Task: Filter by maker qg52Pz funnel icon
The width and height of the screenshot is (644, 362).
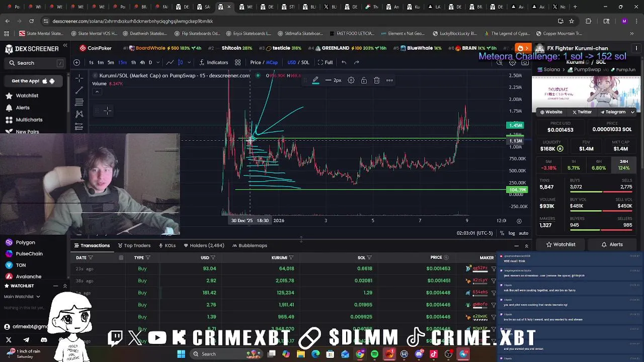Action: coord(494,268)
